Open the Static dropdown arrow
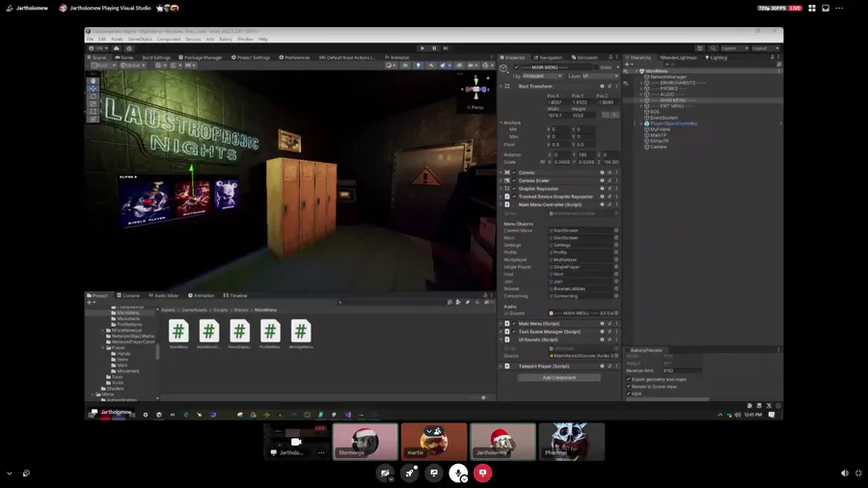868x488 pixels. coord(617,68)
